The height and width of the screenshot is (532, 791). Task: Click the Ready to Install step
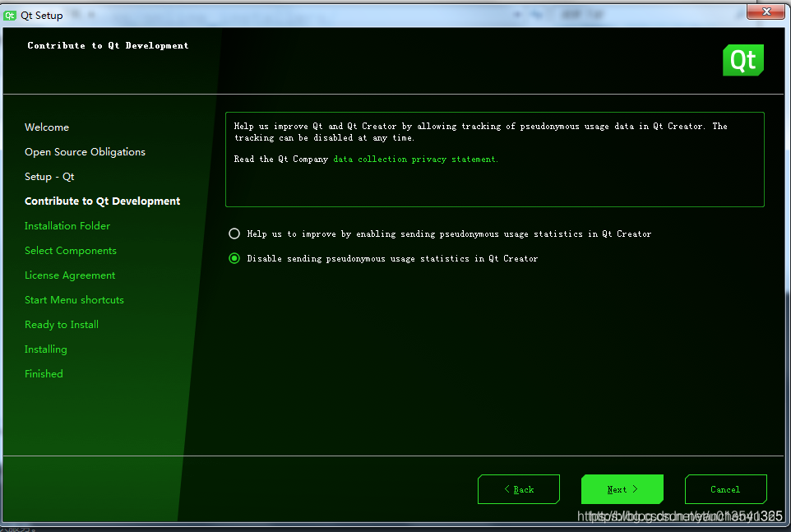(62, 325)
